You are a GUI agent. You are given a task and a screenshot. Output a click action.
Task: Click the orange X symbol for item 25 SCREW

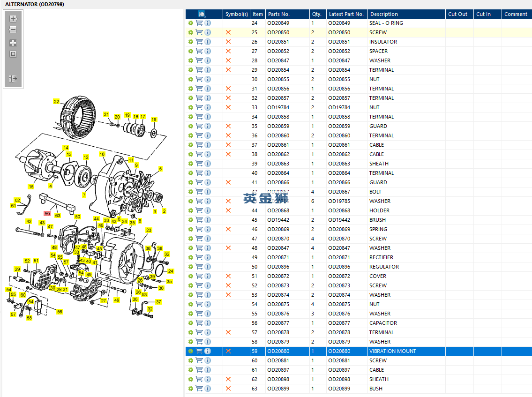coord(228,32)
